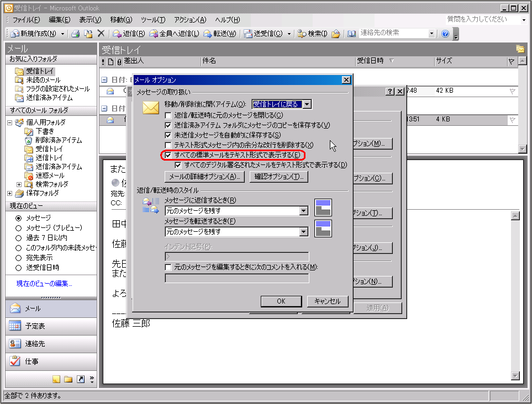Image resolution: width=532 pixels, height=404 pixels.
Task: Uncheck 未送信メッセージを自動的に保存する checkbox
Action: 168,135
